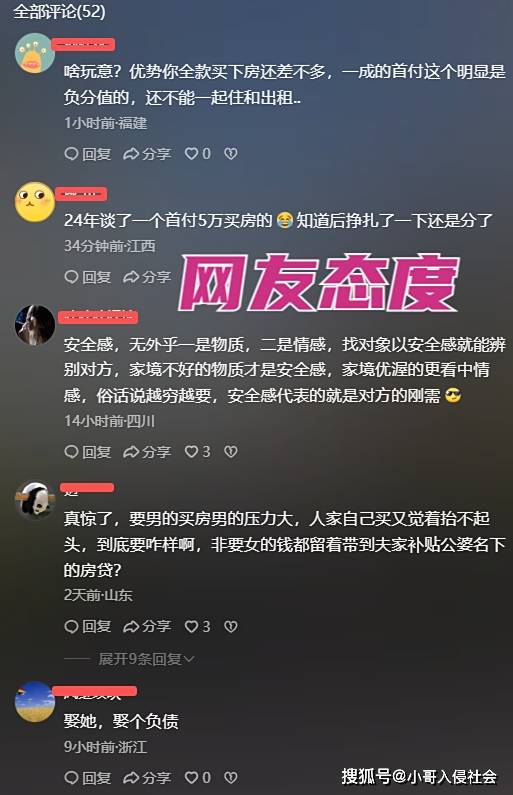Like the Shandong comment with 3 likes
513x795 pixels.
(x=197, y=627)
